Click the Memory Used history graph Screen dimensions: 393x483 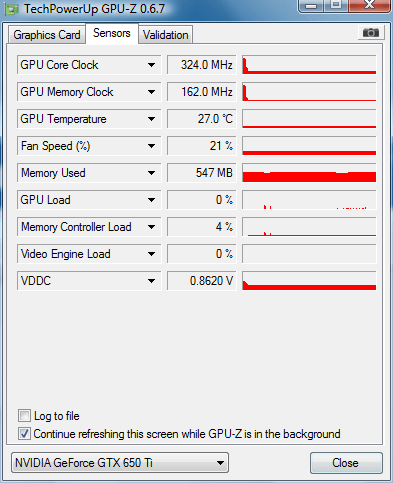(x=309, y=173)
